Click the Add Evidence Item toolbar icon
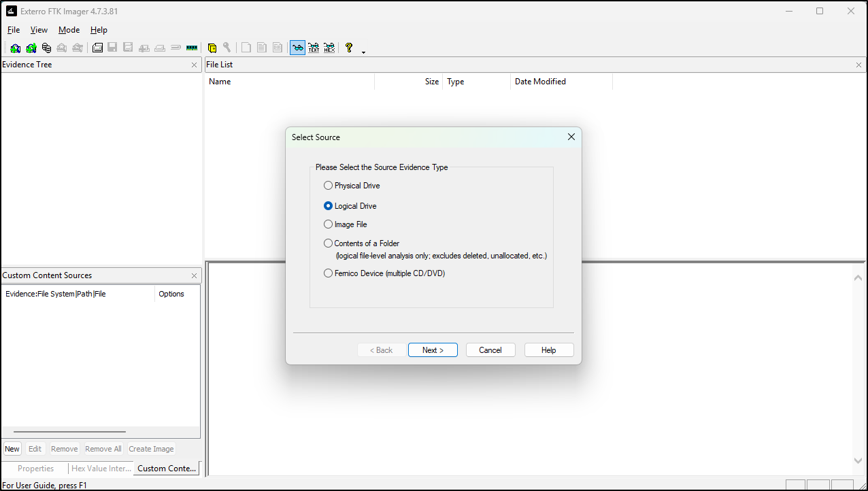 coord(15,48)
